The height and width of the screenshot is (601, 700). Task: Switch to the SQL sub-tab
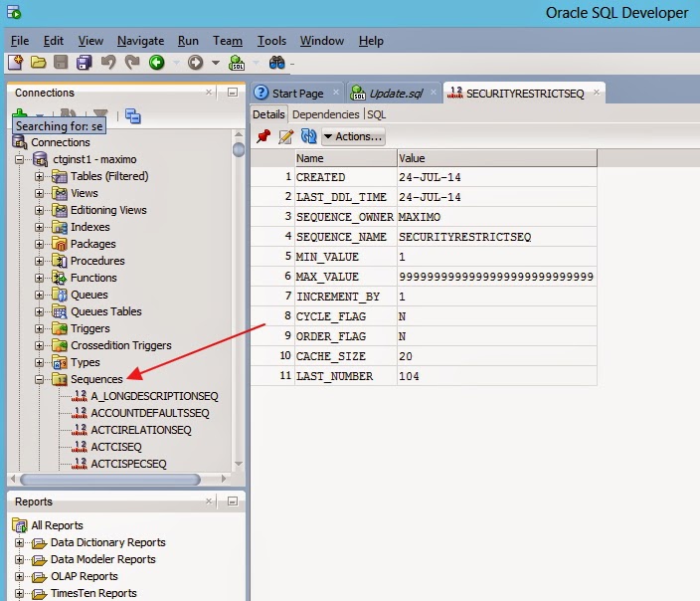[x=376, y=114]
